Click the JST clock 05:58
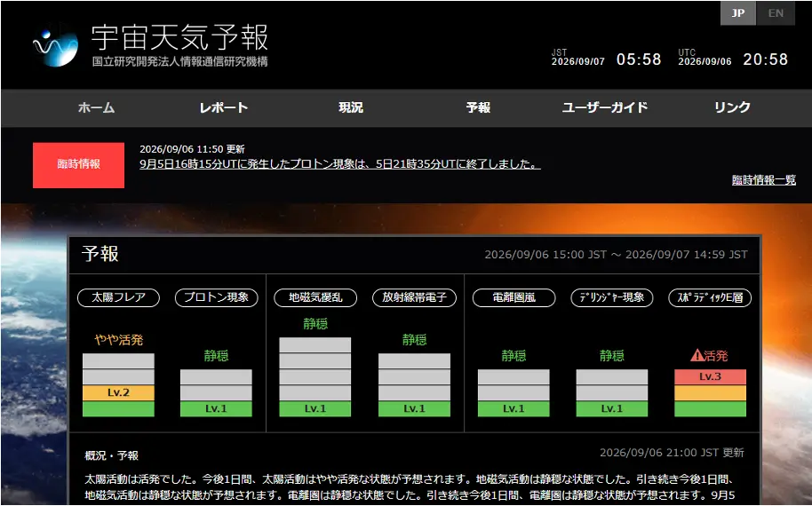 click(x=639, y=59)
